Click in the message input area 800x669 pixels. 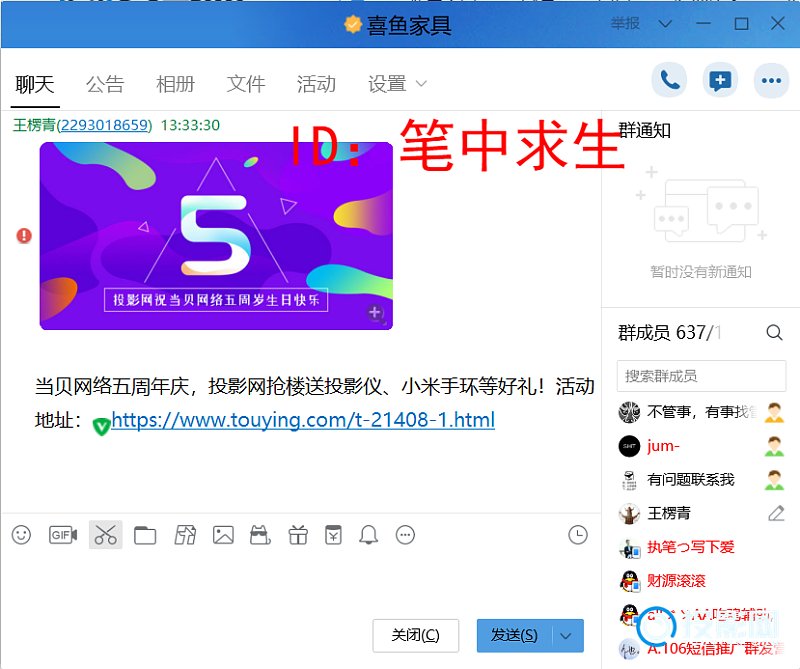click(301, 582)
